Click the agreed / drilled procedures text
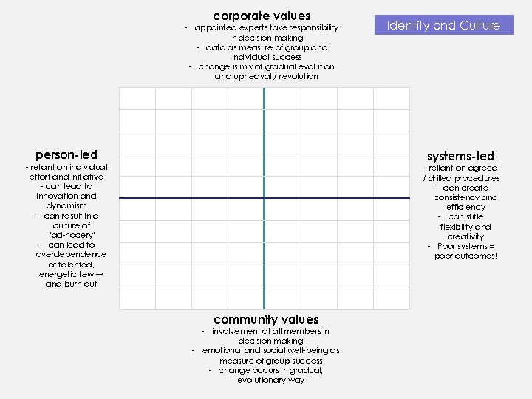The height and width of the screenshot is (399, 532). pyautogui.click(x=461, y=173)
